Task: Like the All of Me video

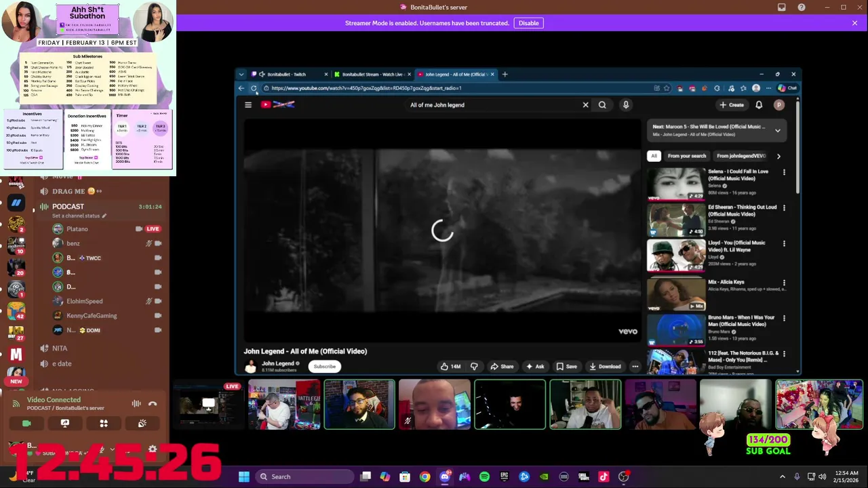Action: coord(450,367)
